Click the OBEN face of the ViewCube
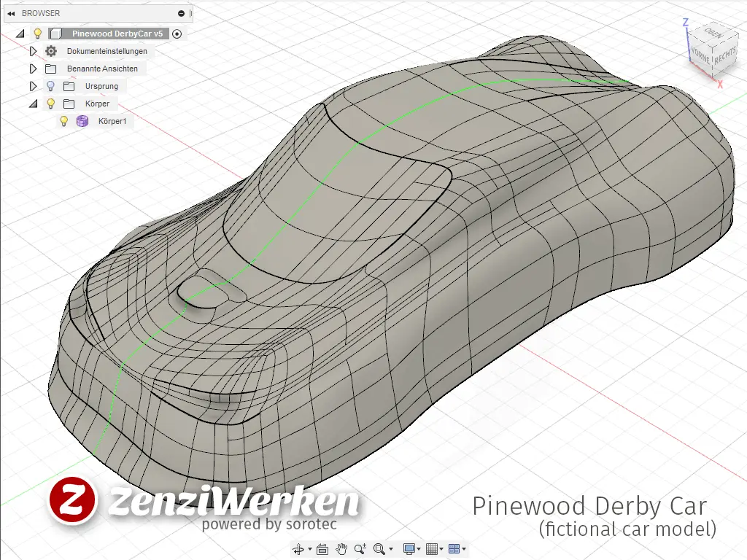Viewport: 747px width, 560px height. click(713, 33)
